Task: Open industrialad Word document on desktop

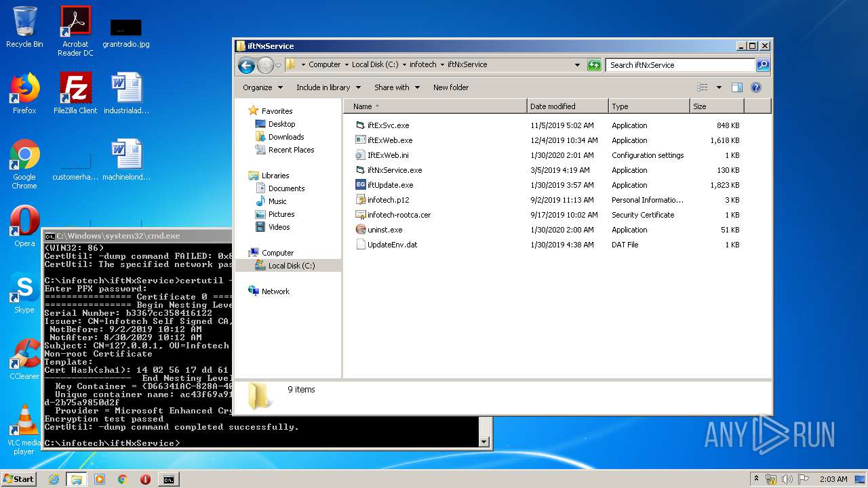Action: (126, 94)
